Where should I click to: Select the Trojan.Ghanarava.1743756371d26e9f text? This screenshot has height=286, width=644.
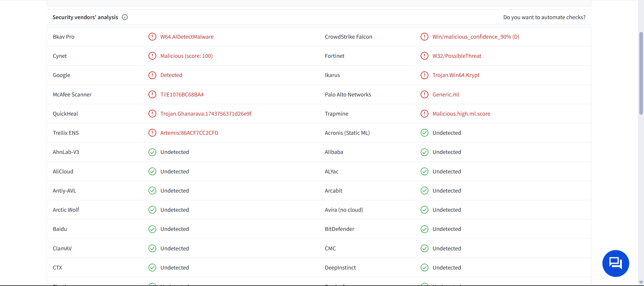click(x=206, y=114)
